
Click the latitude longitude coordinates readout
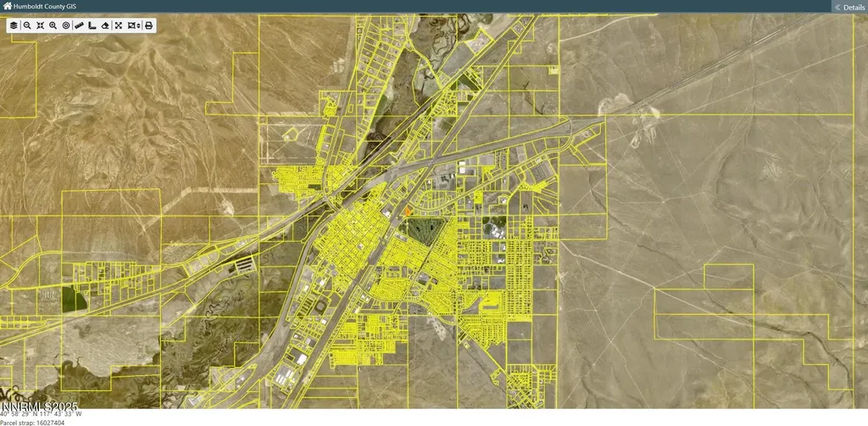coord(41,414)
